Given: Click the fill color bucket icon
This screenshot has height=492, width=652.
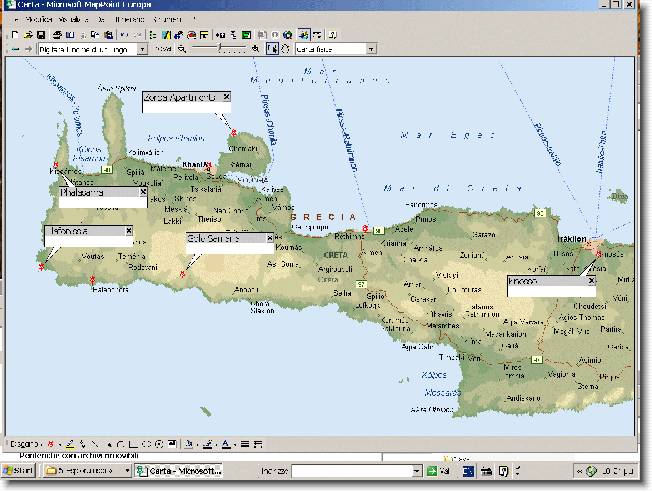Looking at the screenshot, I should [188, 444].
